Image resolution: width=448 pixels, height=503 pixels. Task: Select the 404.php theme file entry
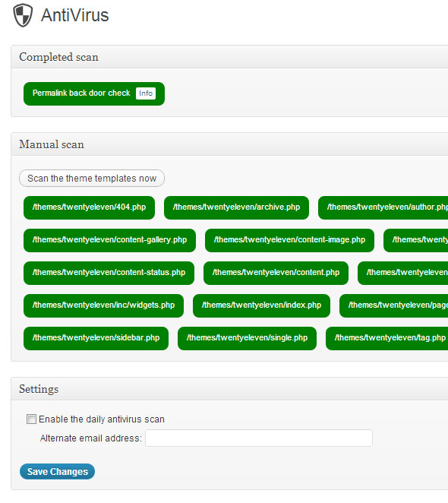[x=89, y=207]
